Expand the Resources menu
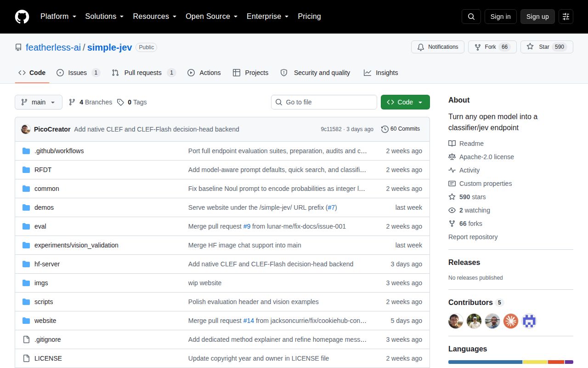 (x=155, y=17)
